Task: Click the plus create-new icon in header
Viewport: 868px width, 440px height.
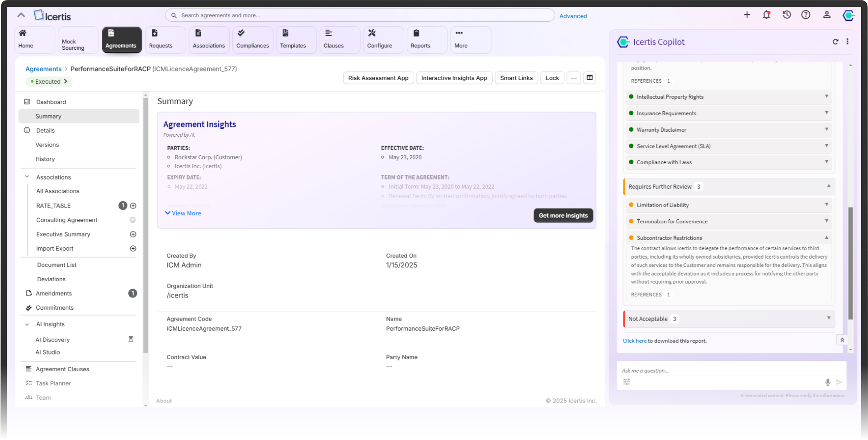Action: [747, 15]
